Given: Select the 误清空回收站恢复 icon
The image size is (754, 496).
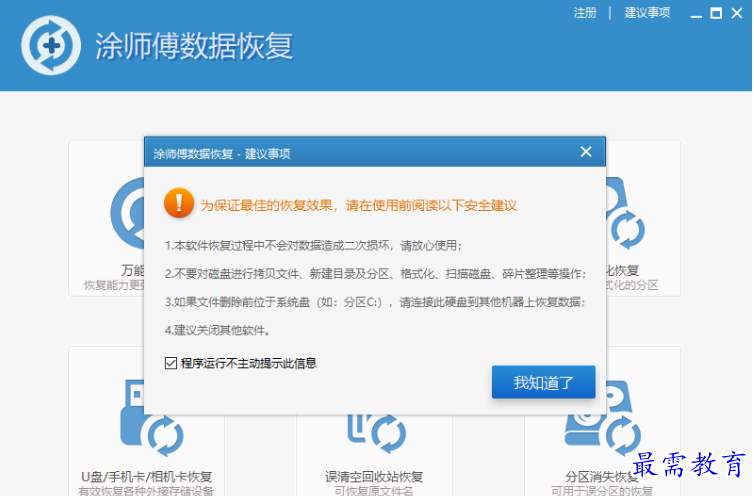Looking at the screenshot, I should coord(377,433).
